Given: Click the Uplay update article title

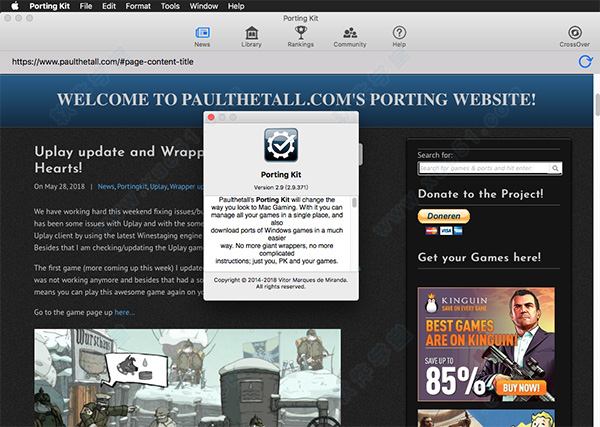Looking at the screenshot, I should pyautogui.click(x=119, y=160).
